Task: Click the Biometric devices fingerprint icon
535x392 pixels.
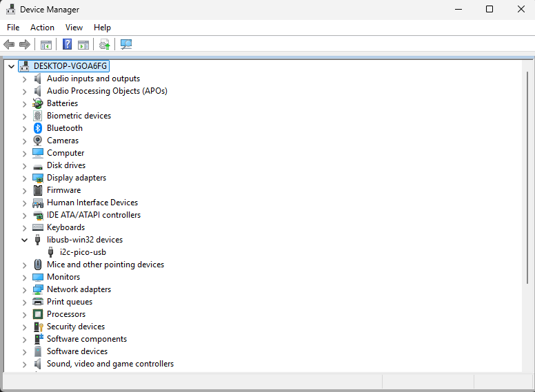Action: coord(37,116)
